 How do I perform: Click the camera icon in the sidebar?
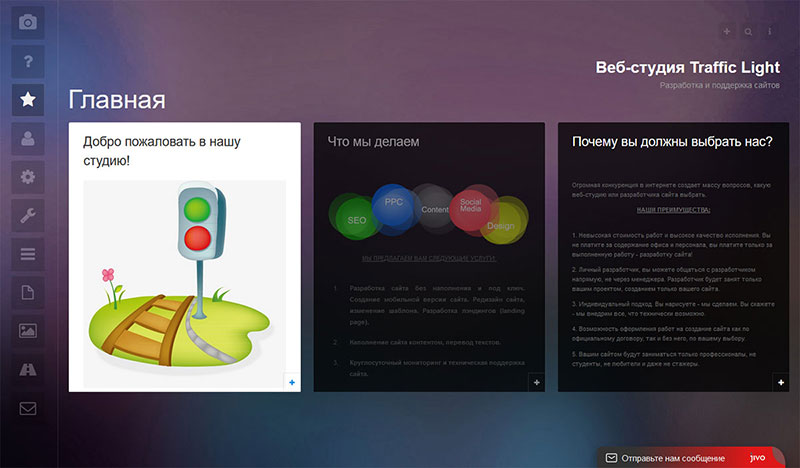click(28, 22)
